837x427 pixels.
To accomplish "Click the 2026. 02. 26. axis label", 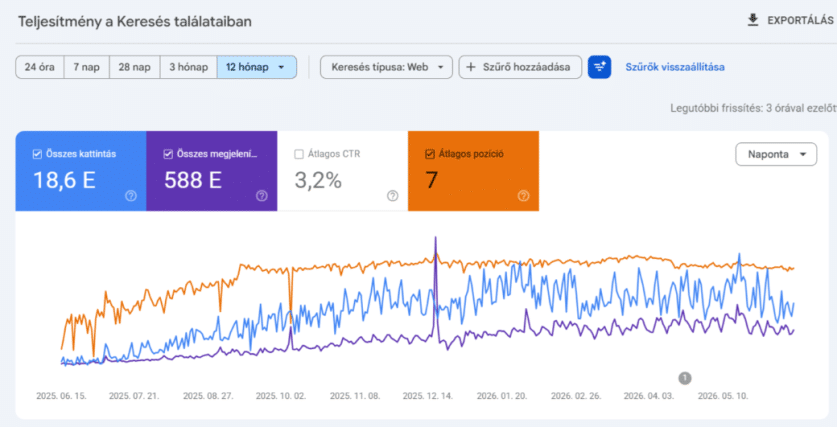I will click(576, 396).
